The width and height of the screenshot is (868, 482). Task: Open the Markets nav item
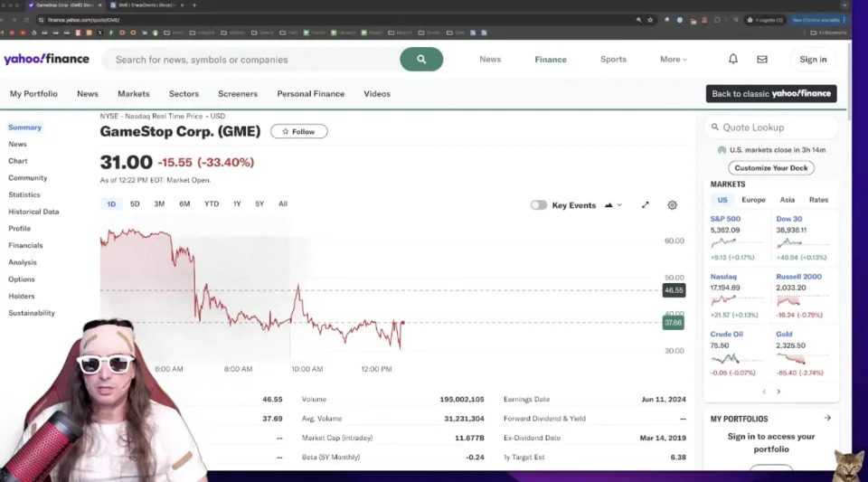[x=134, y=93]
